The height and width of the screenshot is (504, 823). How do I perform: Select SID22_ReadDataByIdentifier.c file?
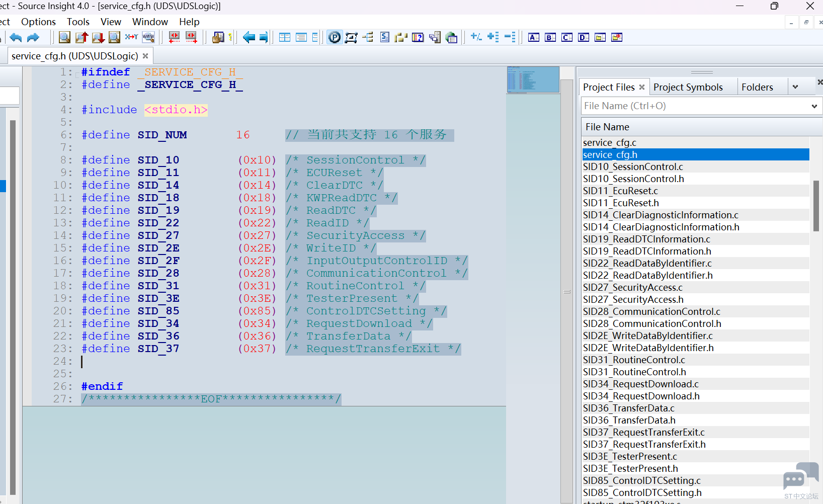(696, 264)
